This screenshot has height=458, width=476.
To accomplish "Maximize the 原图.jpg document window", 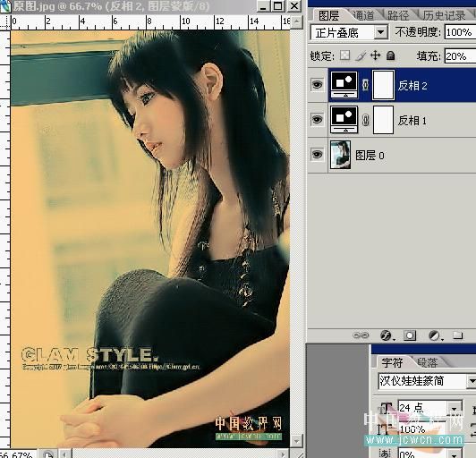I will (x=277, y=6).
